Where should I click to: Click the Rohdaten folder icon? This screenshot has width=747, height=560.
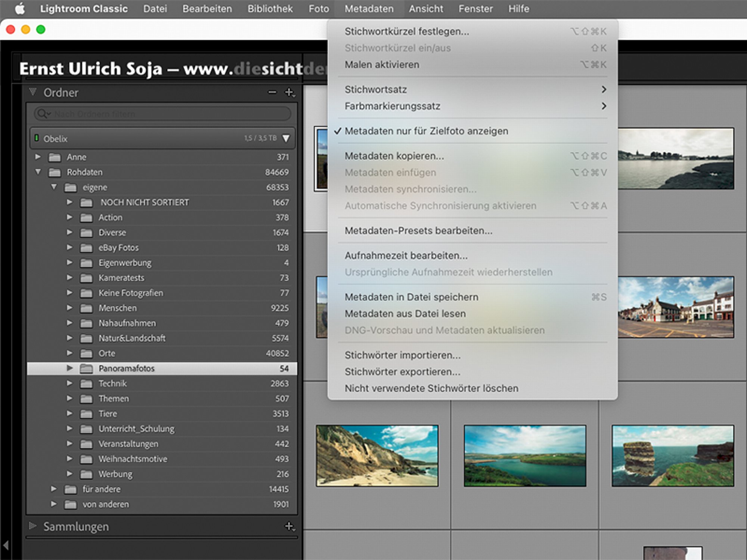[55, 172]
